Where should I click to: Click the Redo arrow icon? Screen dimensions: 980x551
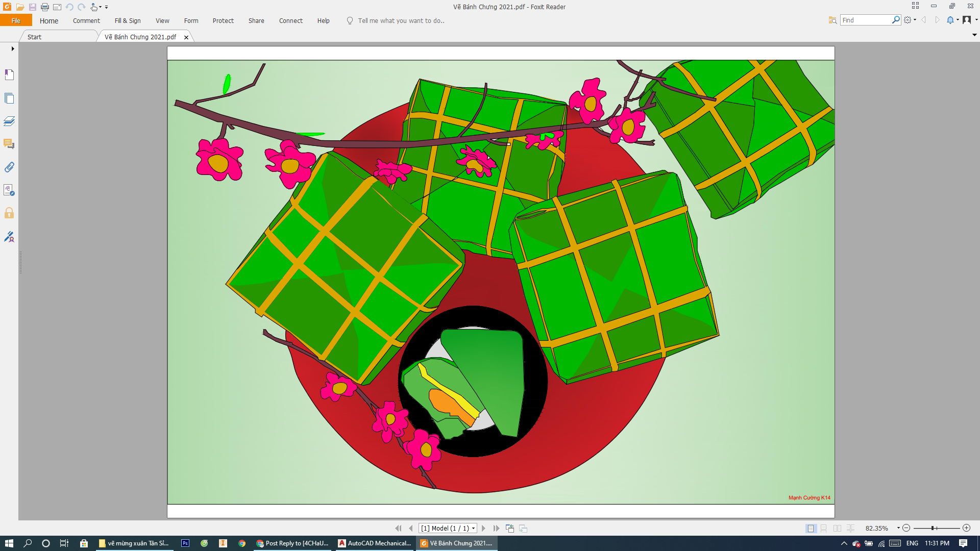click(x=82, y=7)
